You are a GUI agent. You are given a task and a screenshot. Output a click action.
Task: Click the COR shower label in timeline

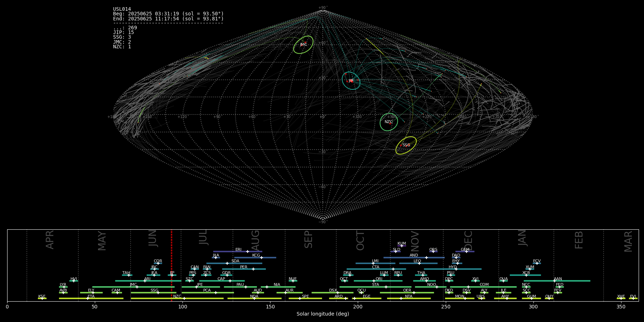[x=158, y=261]
